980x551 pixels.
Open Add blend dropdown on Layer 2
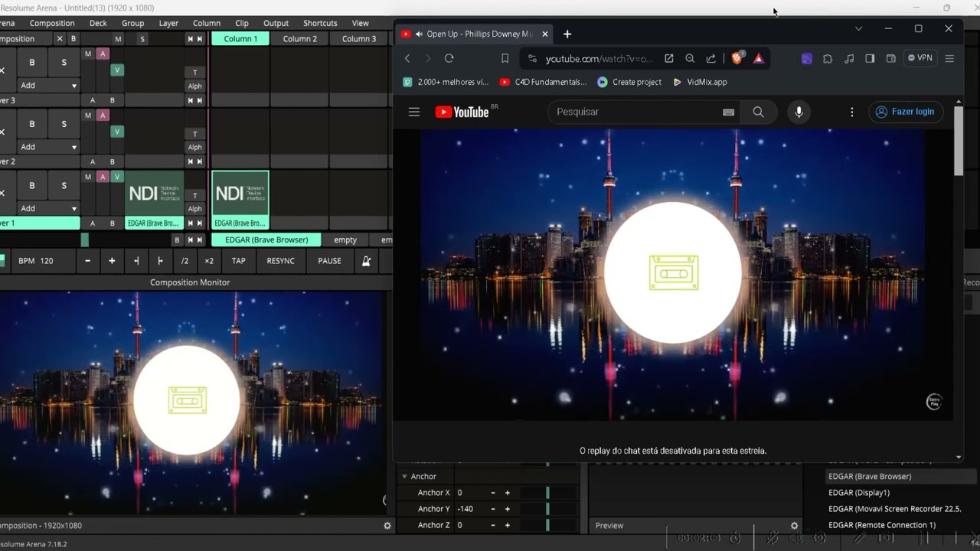click(48, 147)
